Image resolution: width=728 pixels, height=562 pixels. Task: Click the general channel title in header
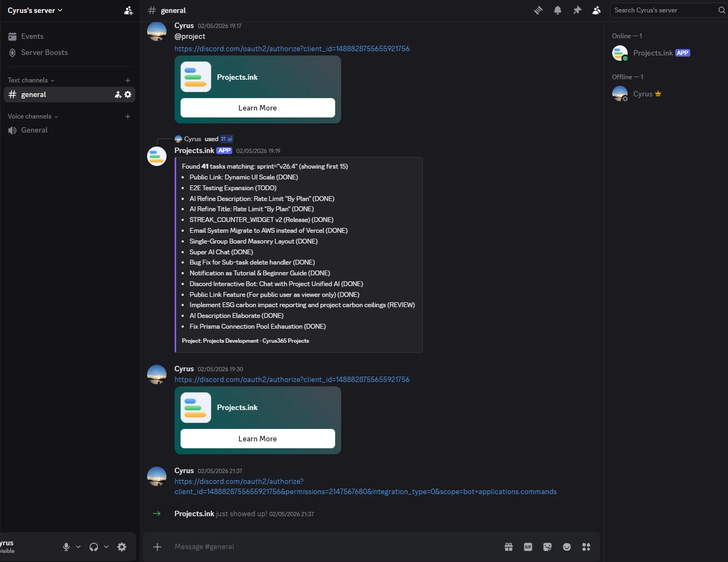point(173,10)
